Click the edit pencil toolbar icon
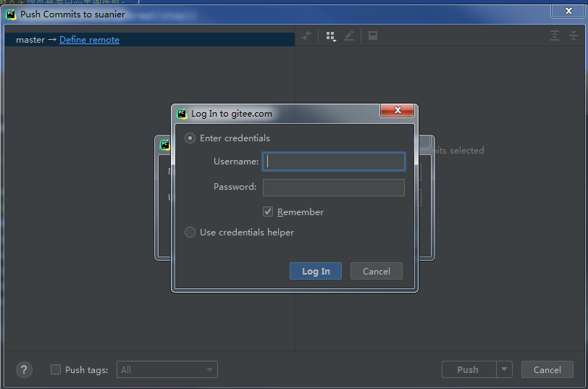 [x=349, y=36]
